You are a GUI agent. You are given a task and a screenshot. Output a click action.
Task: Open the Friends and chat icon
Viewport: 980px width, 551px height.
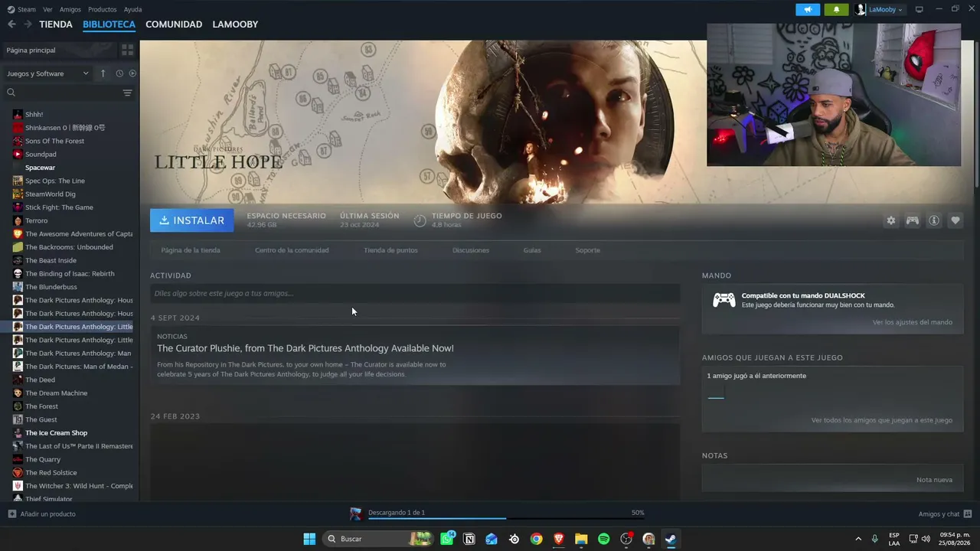point(968,514)
